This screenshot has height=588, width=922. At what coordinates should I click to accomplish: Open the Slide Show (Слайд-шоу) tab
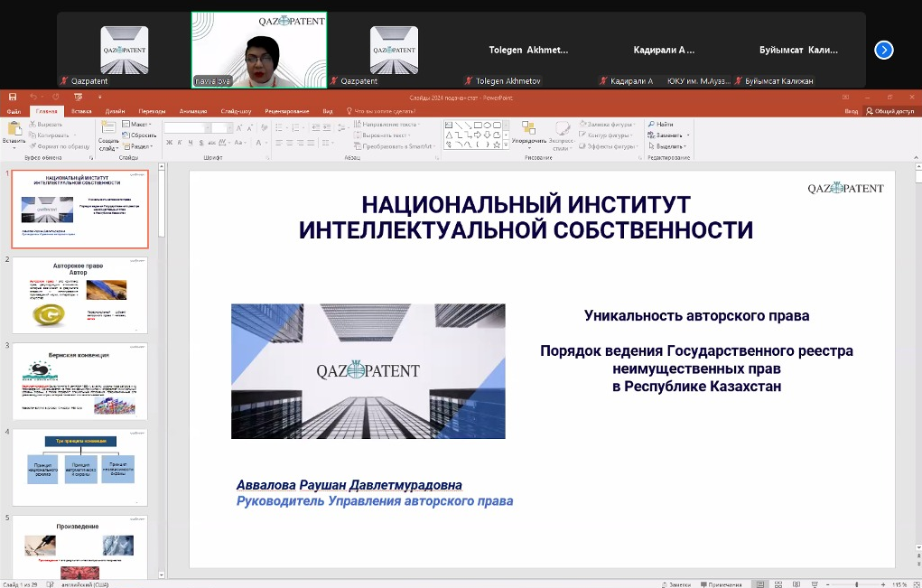236,111
